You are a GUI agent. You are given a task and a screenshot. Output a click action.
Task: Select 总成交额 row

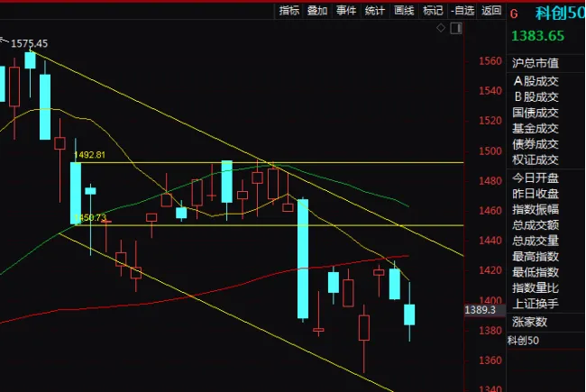pyautogui.click(x=536, y=225)
